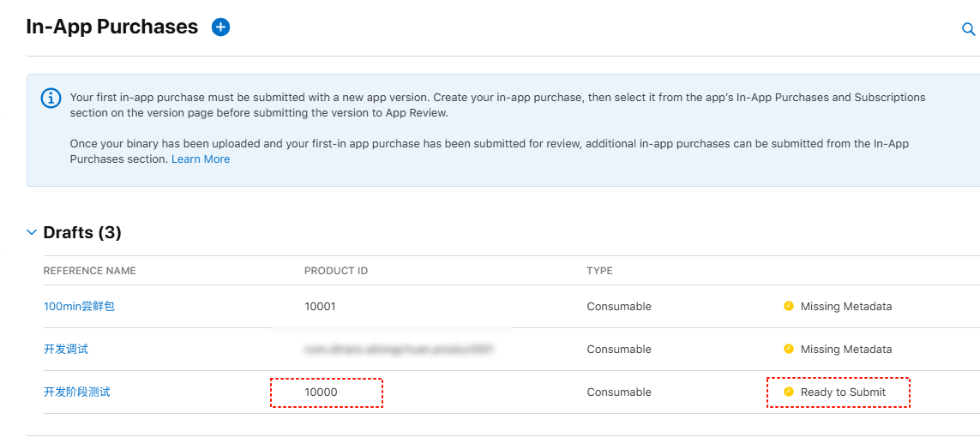Open the Learn More link
Screen dimensions: 980x443
(x=201, y=159)
